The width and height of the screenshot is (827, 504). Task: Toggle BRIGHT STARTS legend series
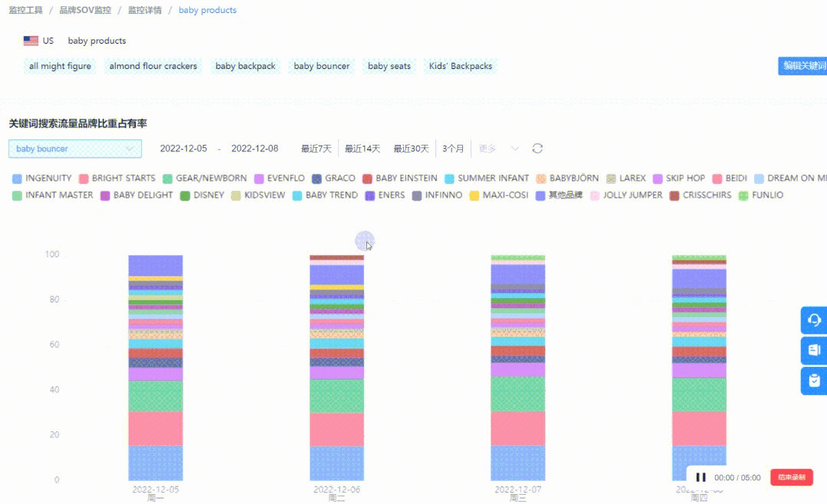[x=117, y=178]
